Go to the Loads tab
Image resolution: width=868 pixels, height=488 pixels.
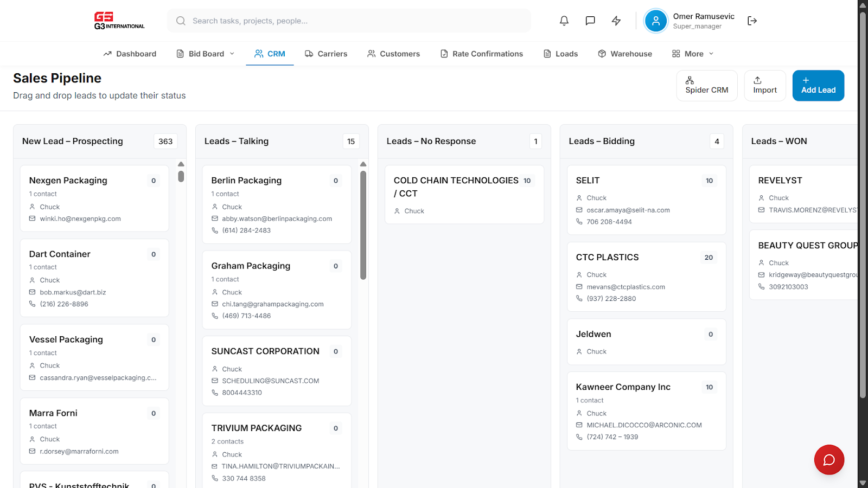(561, 54)
